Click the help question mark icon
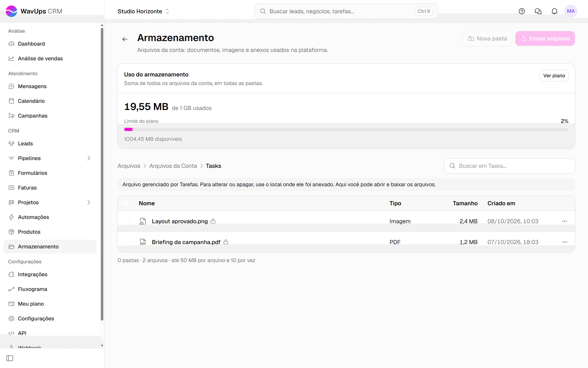 522,11
